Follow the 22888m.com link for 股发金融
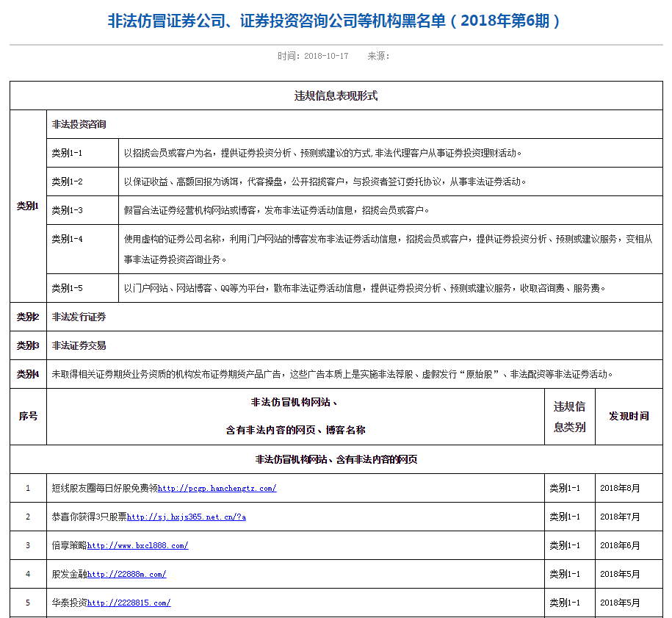The height and width of the screenshot is (618, 672). (x=126, y=574)
